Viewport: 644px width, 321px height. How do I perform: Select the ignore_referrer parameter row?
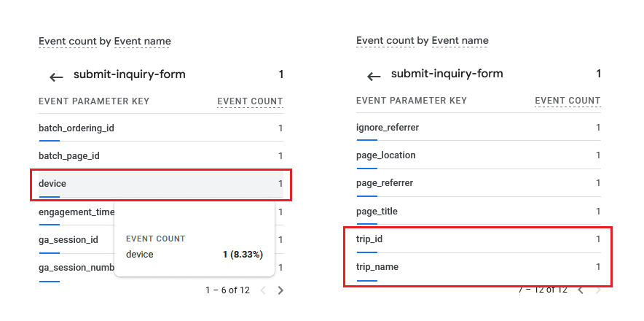[388, 128]
